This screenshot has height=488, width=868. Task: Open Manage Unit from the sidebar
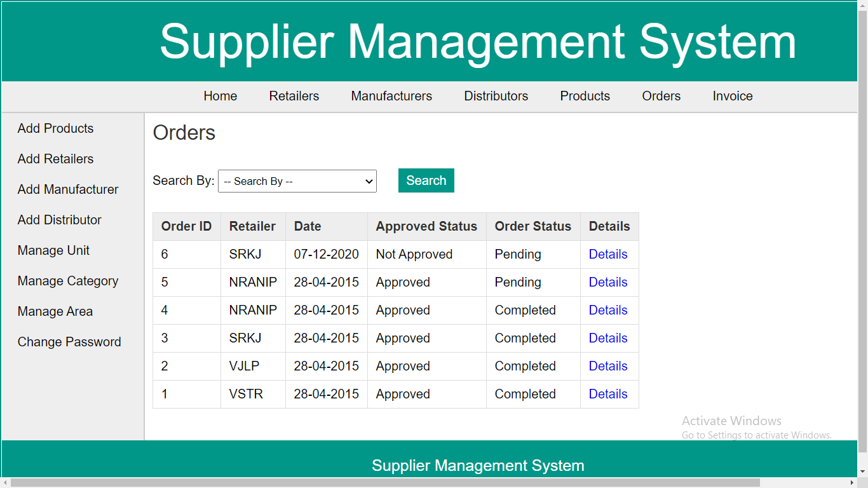click(53, 250)
